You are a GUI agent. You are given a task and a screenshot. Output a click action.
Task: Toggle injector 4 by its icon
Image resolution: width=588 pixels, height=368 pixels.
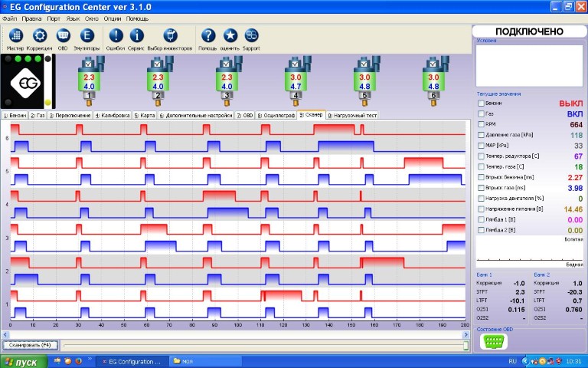296,78
